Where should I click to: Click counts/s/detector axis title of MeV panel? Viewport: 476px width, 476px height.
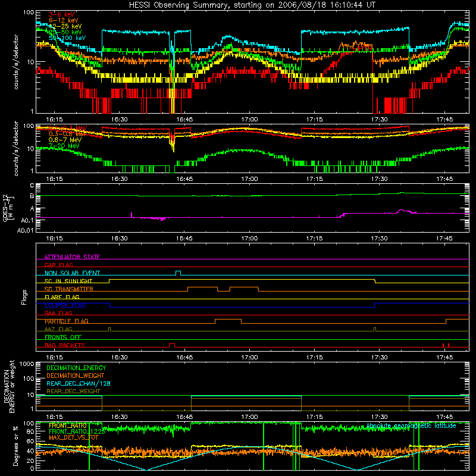click(16, 148)
